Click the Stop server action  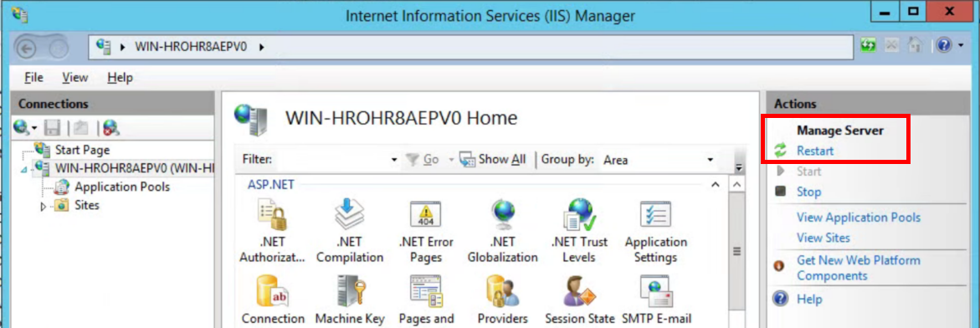point(808,192)
